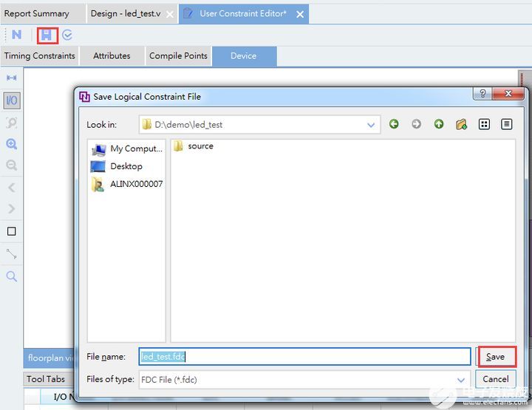Expand the Files of type dropdown
532x410 pixels.
461,380
